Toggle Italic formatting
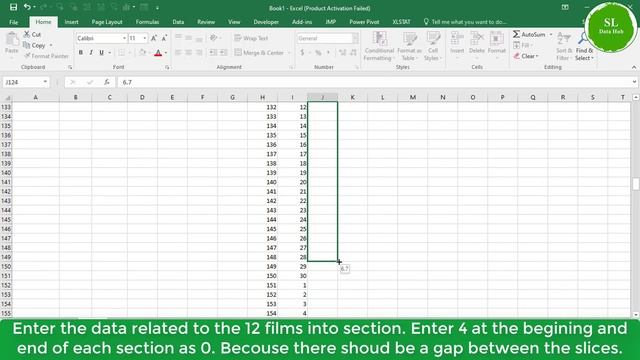The image size is (640, 360). click(x=91, y=53)
